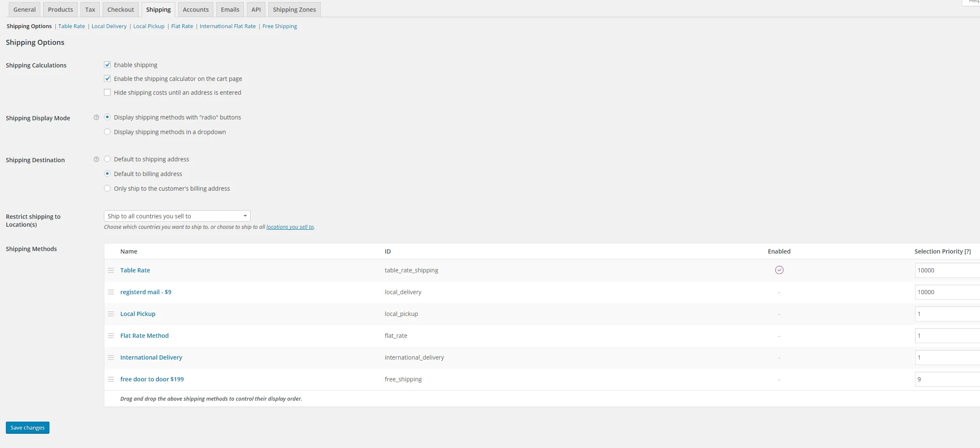Select Default to shipping address option
This screenshot has height=448, width=980.
click(x=107, y=159)
